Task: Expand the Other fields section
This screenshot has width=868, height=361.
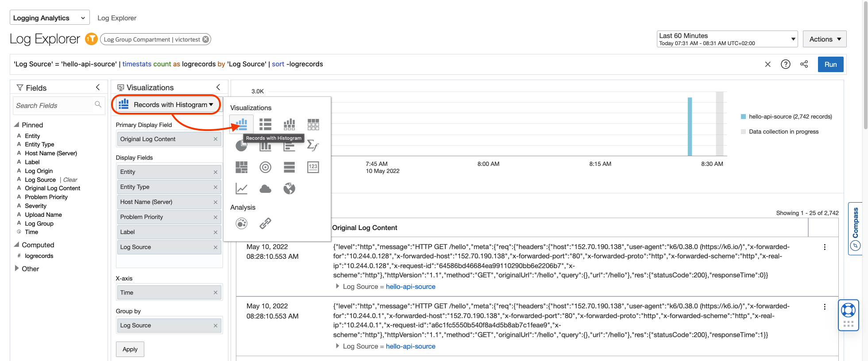Action: point(16,268)
